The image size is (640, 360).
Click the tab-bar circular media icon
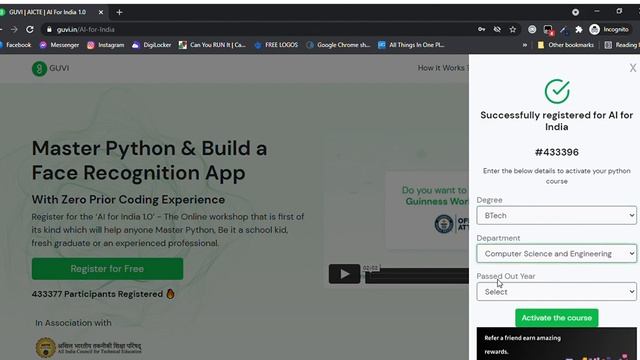pyautogui.click(x=576, y=12)
